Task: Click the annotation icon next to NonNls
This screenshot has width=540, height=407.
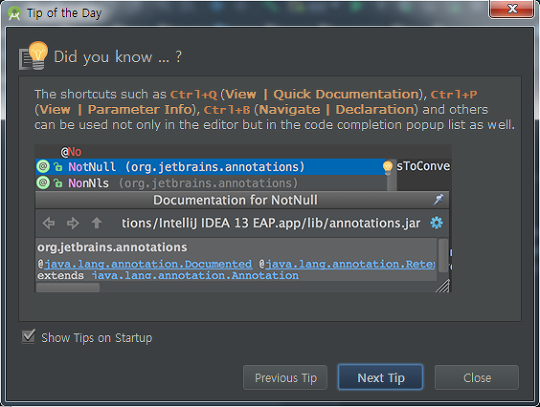Action: (x=43, y=182)
